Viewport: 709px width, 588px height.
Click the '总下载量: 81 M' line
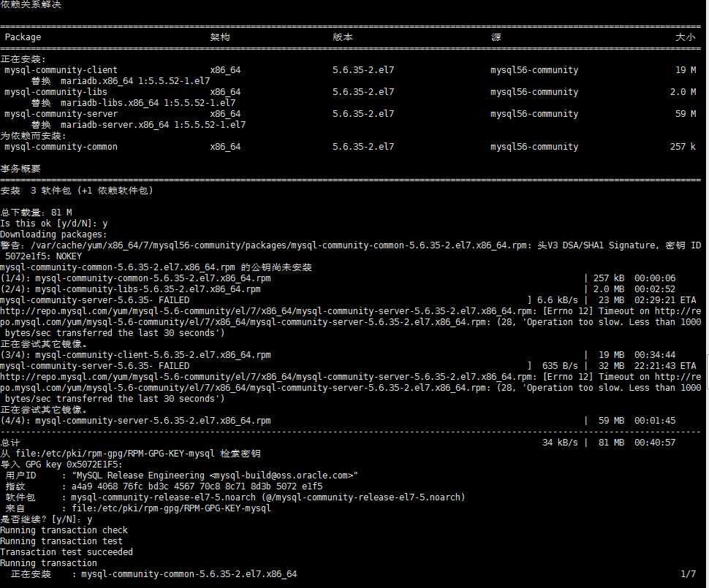tap(36, 213)
